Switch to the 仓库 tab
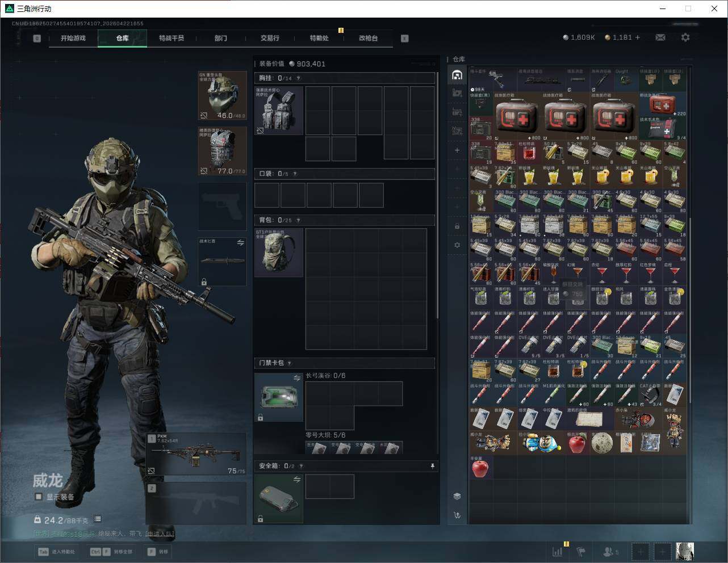Image resolution: width=728 pixels, height=563 pixels. click(x=123, y=38)
